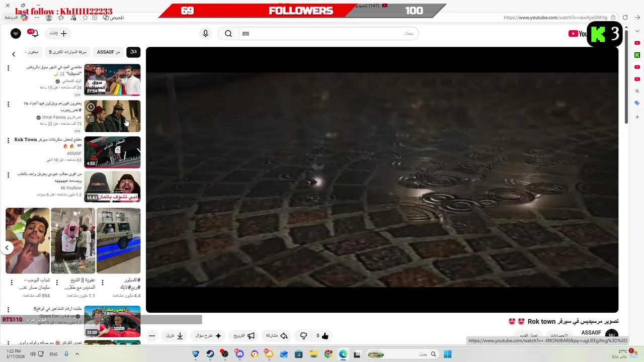This screenshot has height=362, width=644.
Task: Switch to the Kick vertical tab
Action: pyautogui.click(x=637, y=55)
